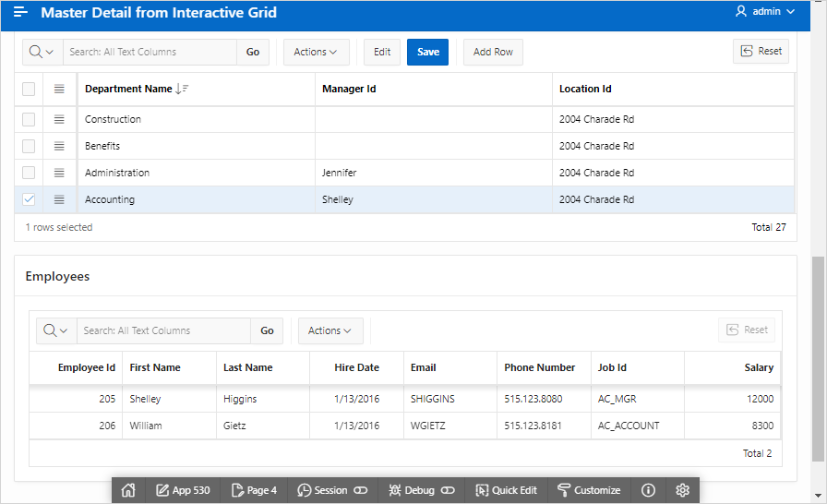Click the Home icon in developer toolbar
Image resolution: width=827 pixels, height=504 pixels.
click(x=128, y=490)
